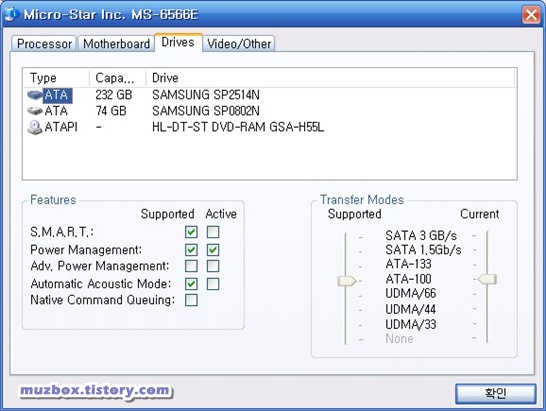Click the UDMA/33 mode label
546x411 pixels.
(411, 325)
